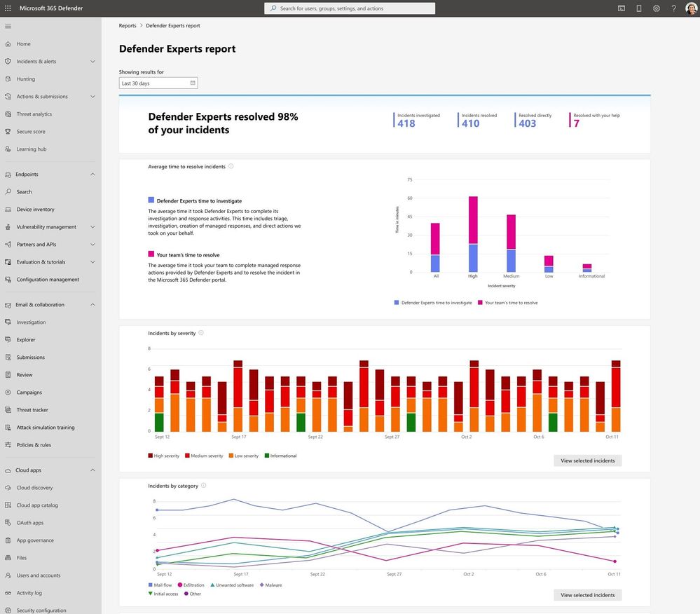Click the Learning hub icon
Screen dimensions: 700x614
8,149
